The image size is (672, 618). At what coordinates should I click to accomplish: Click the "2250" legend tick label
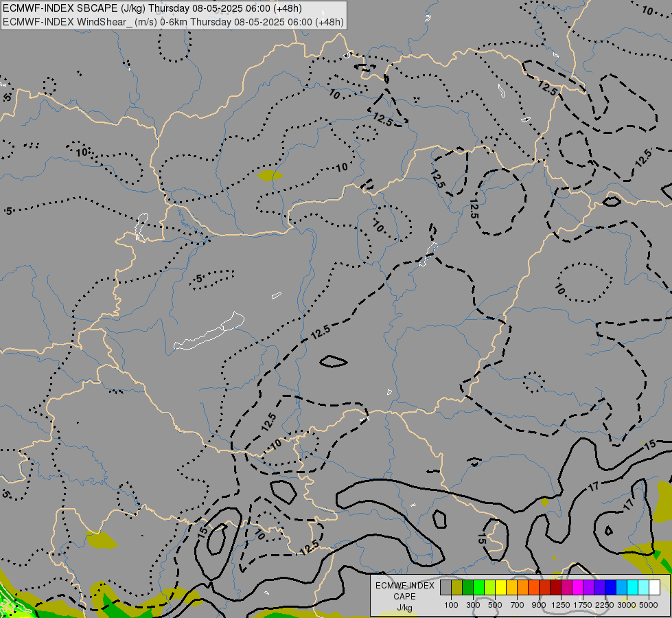click(x=605, y=605)
